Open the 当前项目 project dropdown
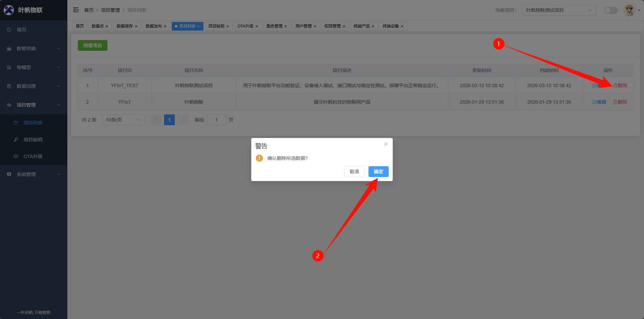Viewport: 644px width, 319px height. tap(559, 10)
